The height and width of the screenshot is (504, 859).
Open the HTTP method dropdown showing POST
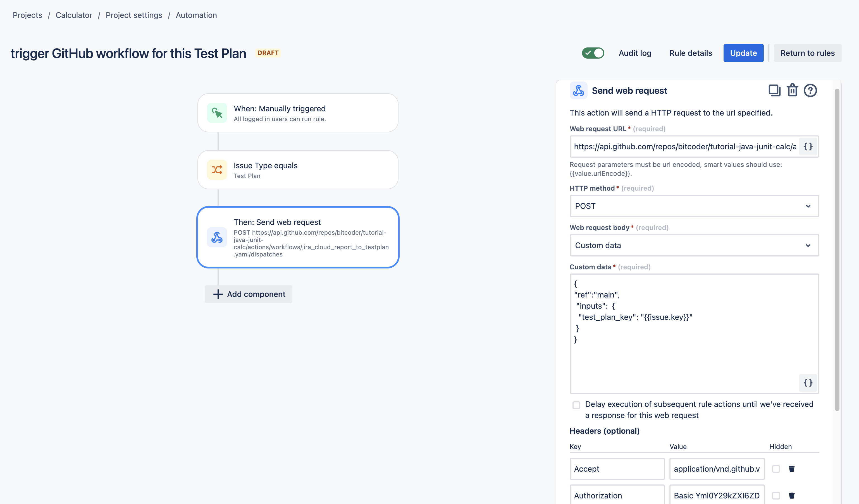(694, 206)
